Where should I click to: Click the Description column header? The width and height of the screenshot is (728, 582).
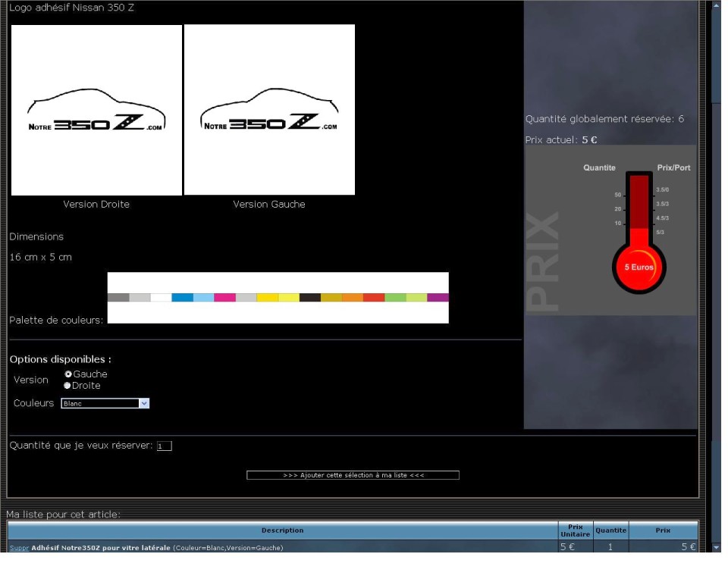(282, 530)
